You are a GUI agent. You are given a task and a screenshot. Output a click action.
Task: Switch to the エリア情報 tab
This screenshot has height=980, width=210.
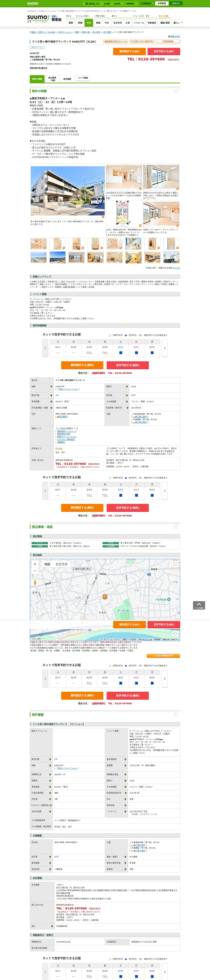83,78
